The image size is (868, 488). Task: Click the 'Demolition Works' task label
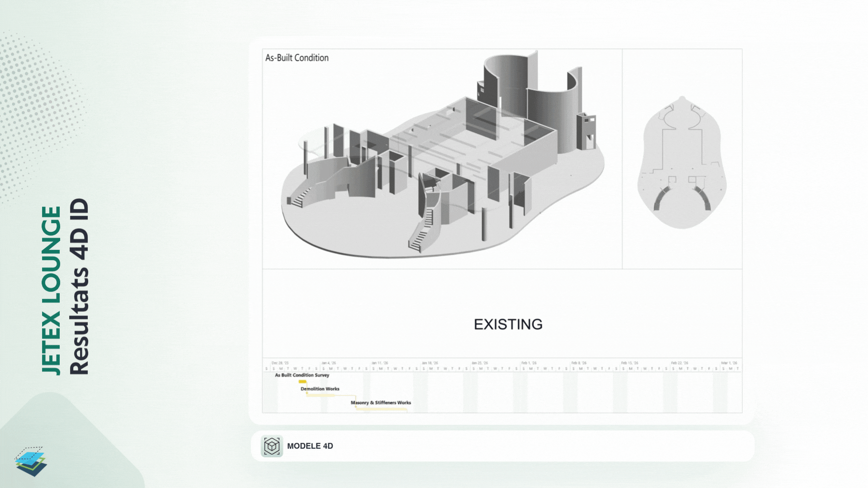click(320, 389)
